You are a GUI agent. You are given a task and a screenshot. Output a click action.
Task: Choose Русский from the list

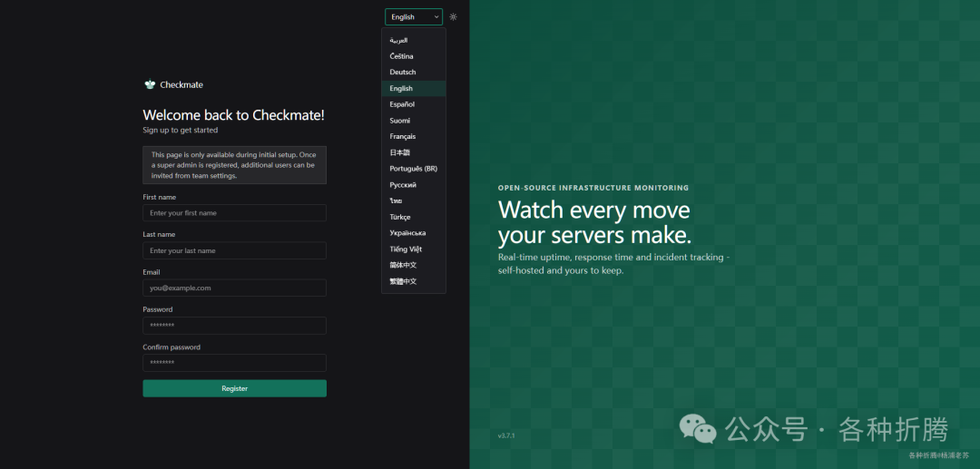414,185
